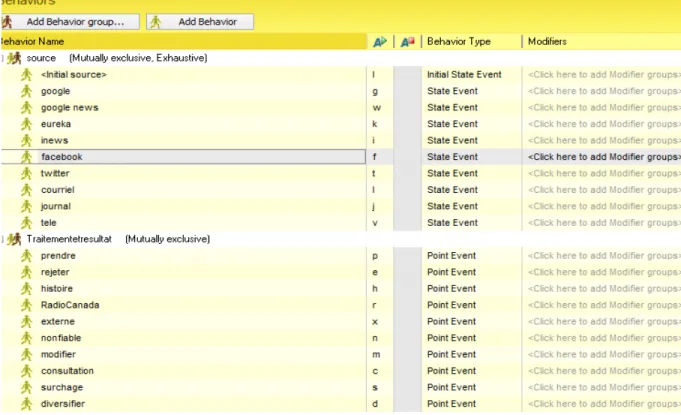Click the prendre behavior icon

tap(26, 256)
